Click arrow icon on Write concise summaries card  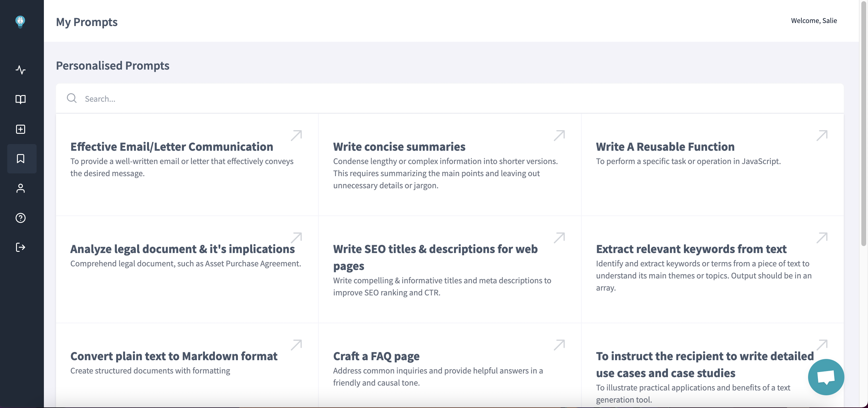(559, 135)
